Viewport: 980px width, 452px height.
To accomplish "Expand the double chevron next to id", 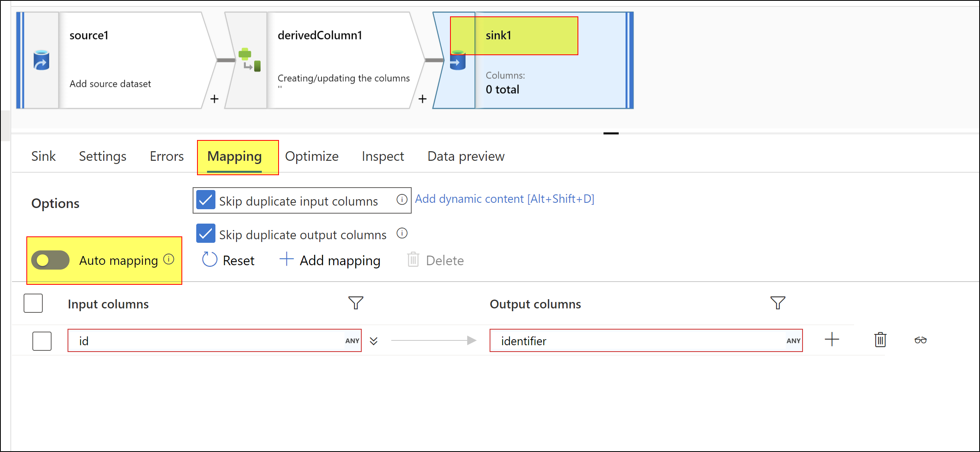I will pos(374,341).
